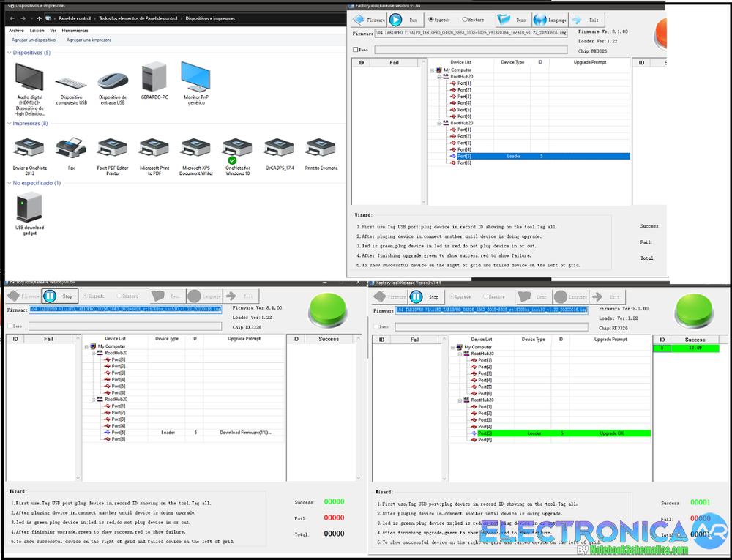732x560 pixels.
Task: Click the enabled Firmware toolbar button
Action: click(x=370, y=20)
